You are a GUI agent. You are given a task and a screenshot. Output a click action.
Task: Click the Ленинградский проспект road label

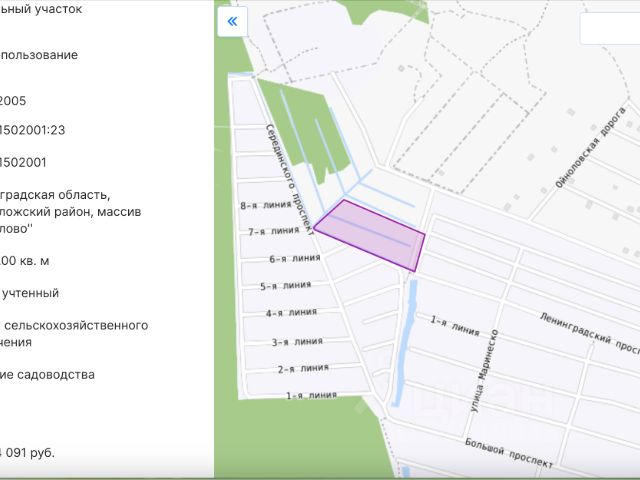pyautogui.click(x=589, y=333)
